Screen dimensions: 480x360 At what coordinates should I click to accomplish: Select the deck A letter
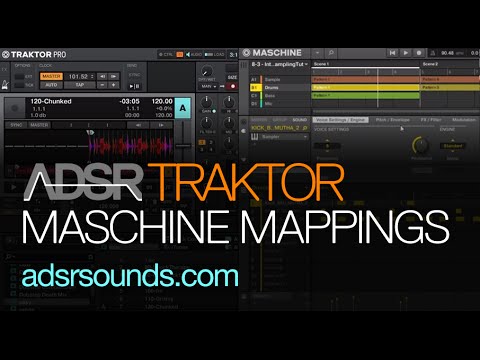click(183, 108)
